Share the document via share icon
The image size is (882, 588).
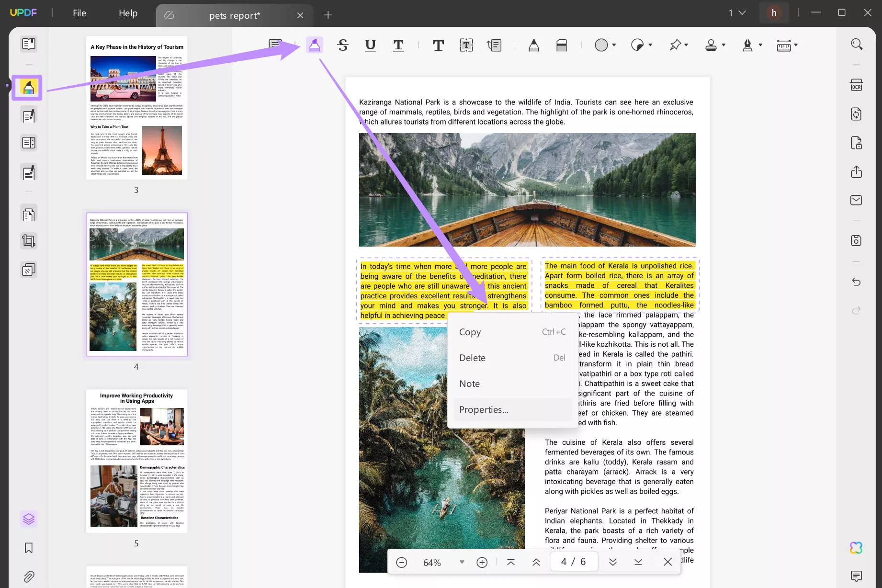tap(857, 172)
